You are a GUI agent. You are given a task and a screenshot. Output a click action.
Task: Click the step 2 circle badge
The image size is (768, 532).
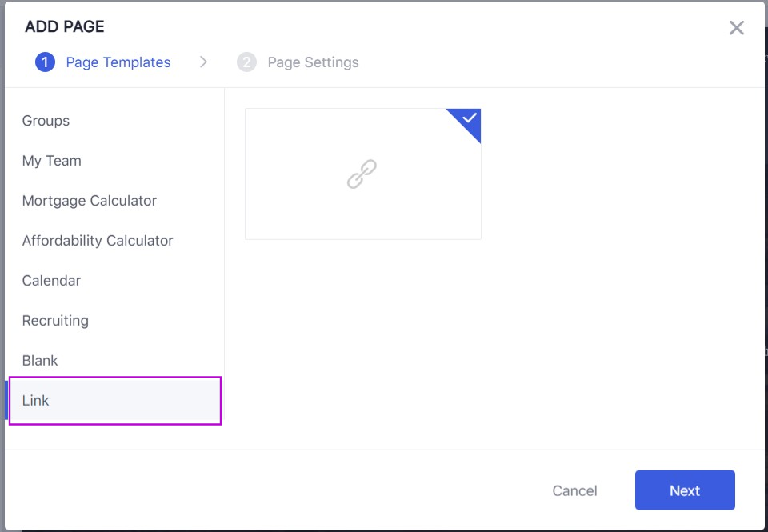246,62
